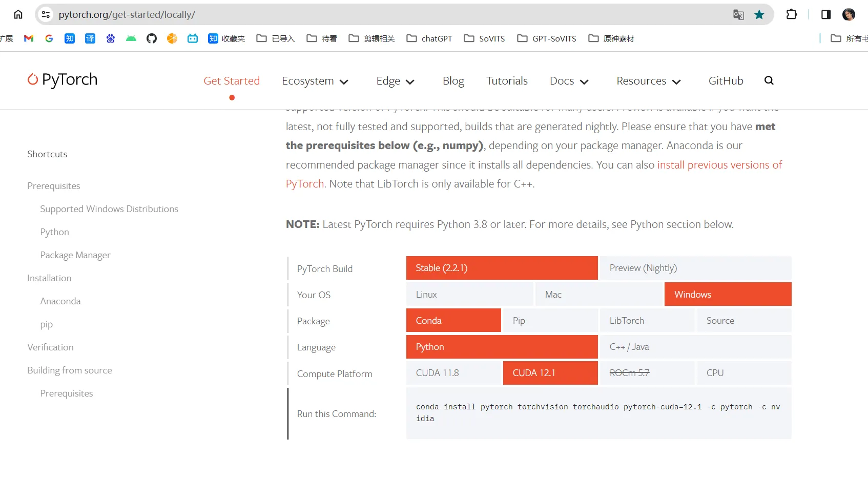The width and height of the screenshot is (868, 500).
Task: Open the GPT-SoVITS bookmark folder
Action: pyautogui.click(x=547, y=38)
